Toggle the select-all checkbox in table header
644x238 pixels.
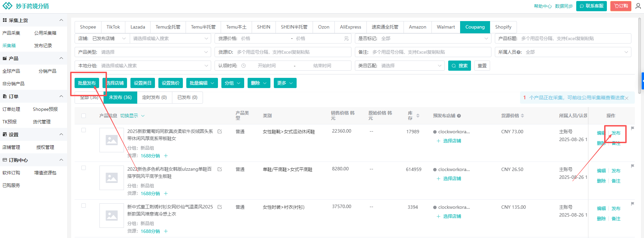(x=84, y=116)
